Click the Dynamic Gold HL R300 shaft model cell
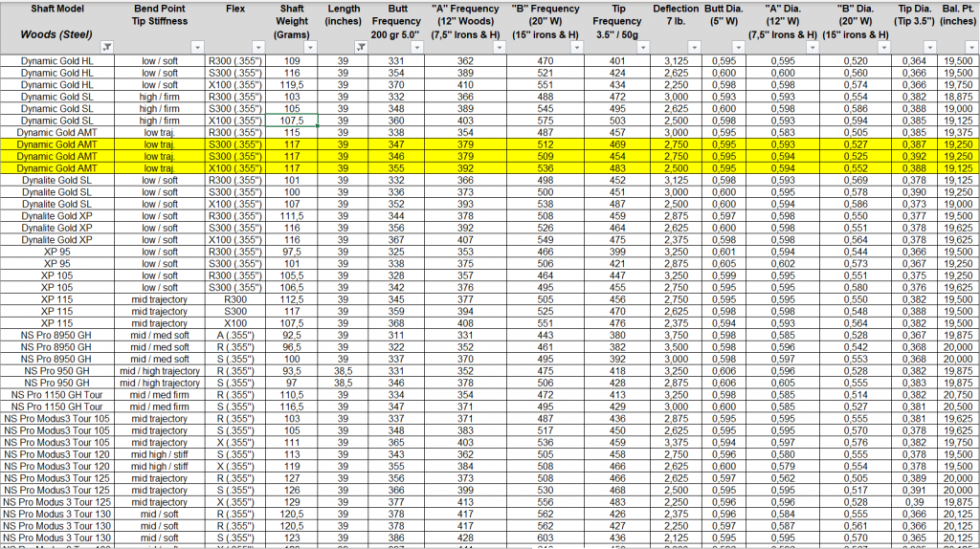The height and width of the screenshot is (549, 980). pos(56,61)
